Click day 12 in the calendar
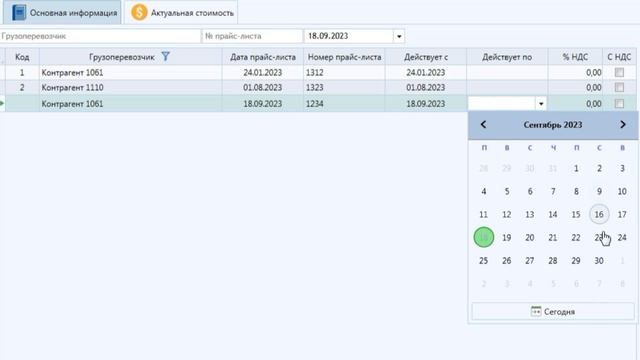 (507, 214)
